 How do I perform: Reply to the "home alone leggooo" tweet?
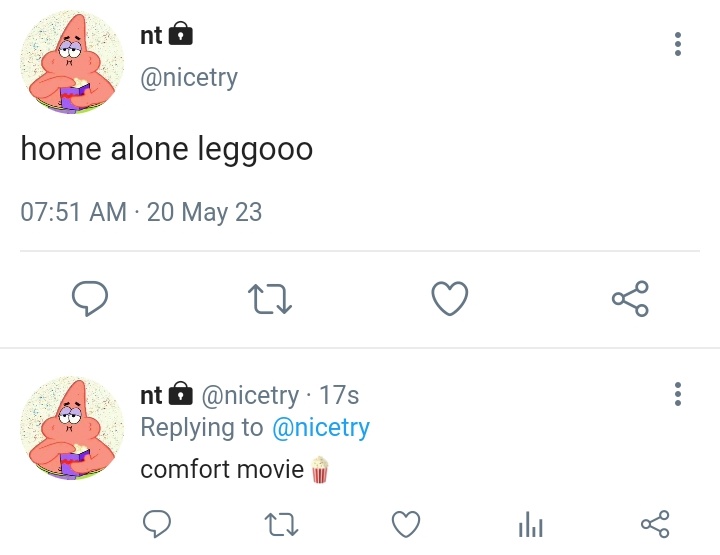[90, 298]
